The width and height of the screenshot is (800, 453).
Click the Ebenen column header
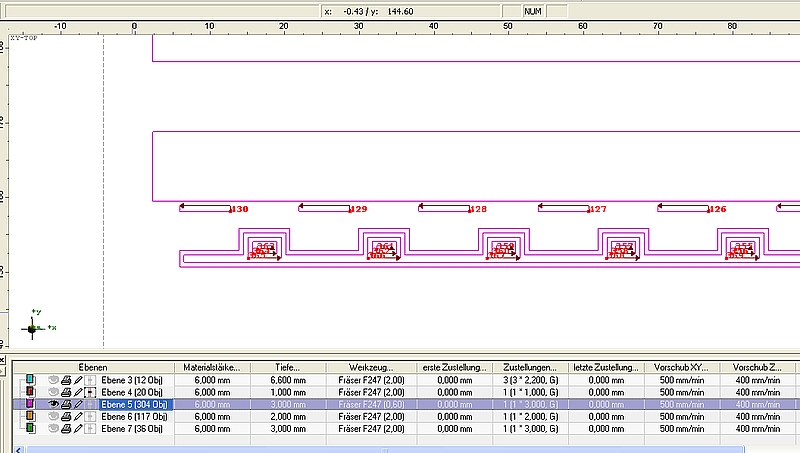[93, 367]
